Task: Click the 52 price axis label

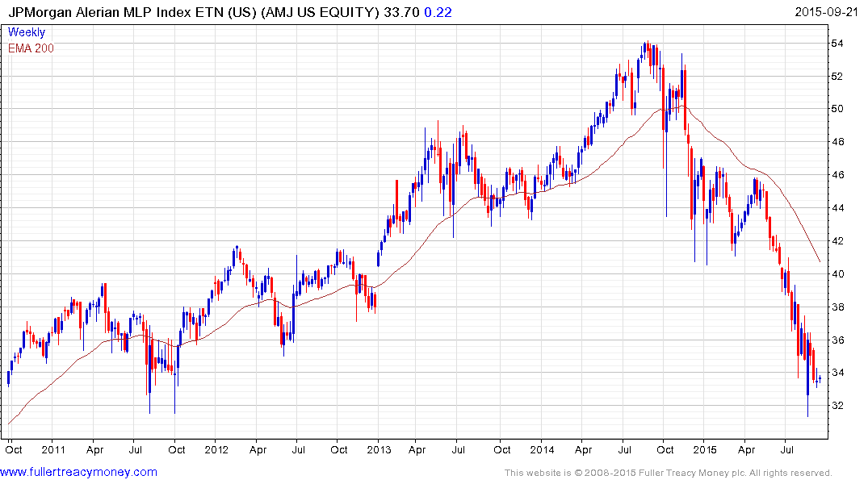Action: (837, 76)
